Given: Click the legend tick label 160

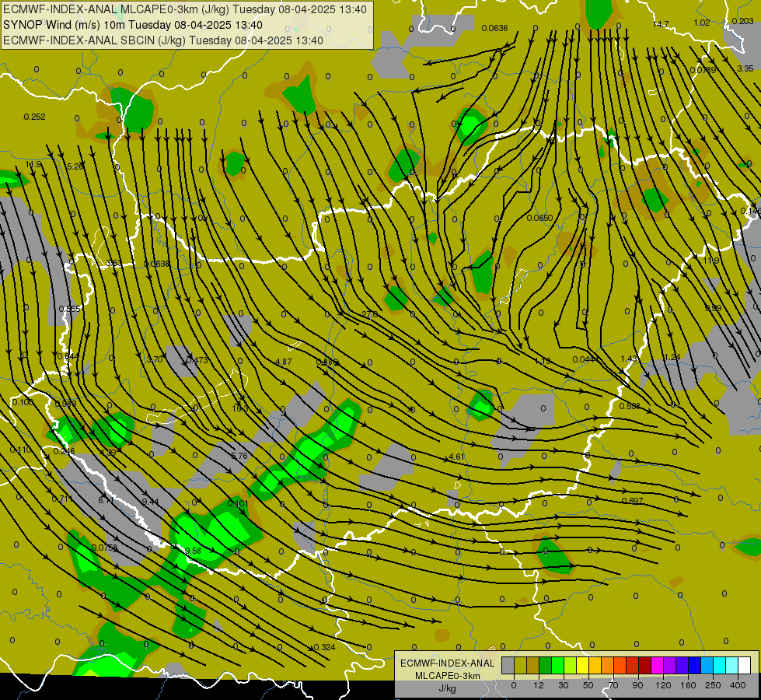Looking at the screenshot, I should [688, 685].
